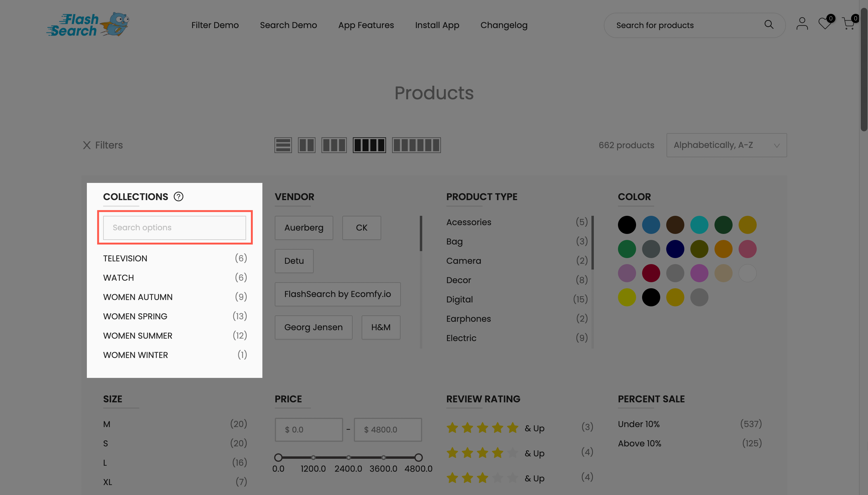Switch to list view layout
868x495 pixels.
click(283, 145)
